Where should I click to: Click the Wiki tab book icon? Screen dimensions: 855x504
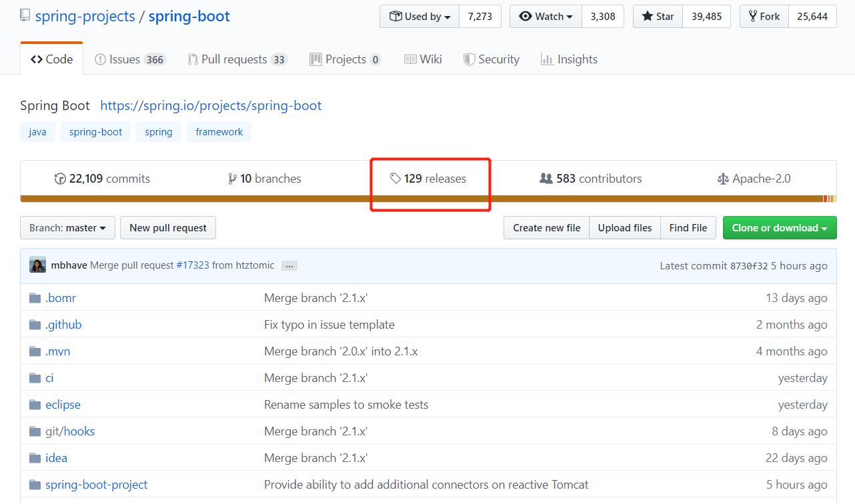(410, 59)
